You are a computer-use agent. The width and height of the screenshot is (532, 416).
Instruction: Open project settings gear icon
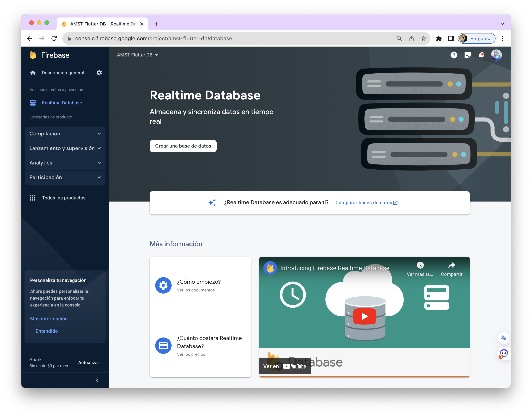coord(99,73)
